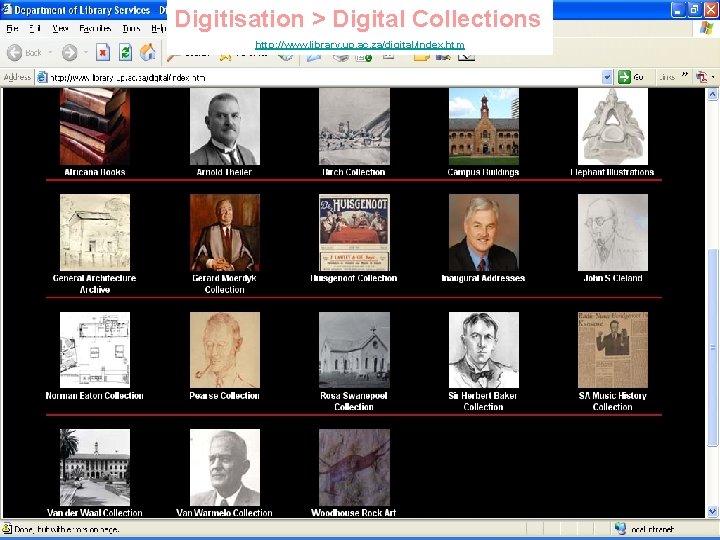Open the Arnold Theiler portrait thumbnail
This screenshot has height=540, width=720.
(225, 126)
